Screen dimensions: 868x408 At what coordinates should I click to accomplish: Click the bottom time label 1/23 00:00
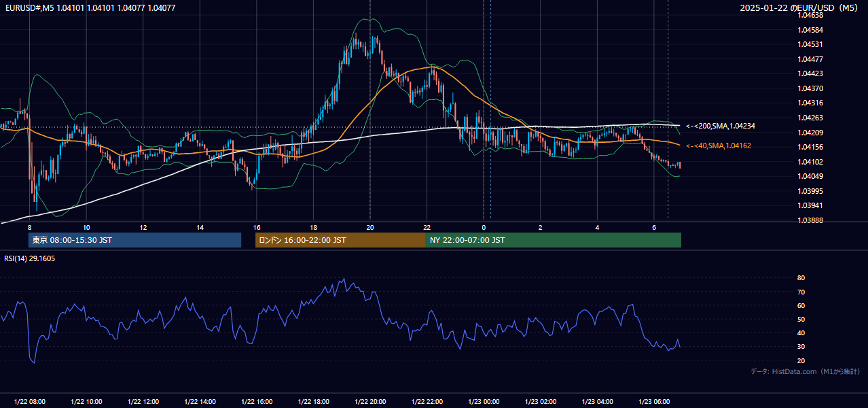coord(484,402)
